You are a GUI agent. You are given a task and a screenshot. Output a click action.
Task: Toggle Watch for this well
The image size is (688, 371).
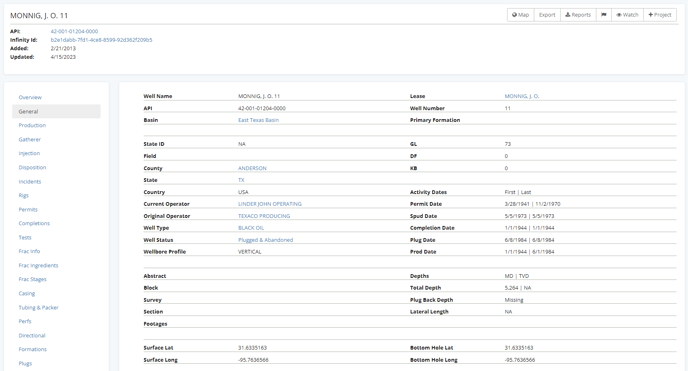click(x=627, y=15)
